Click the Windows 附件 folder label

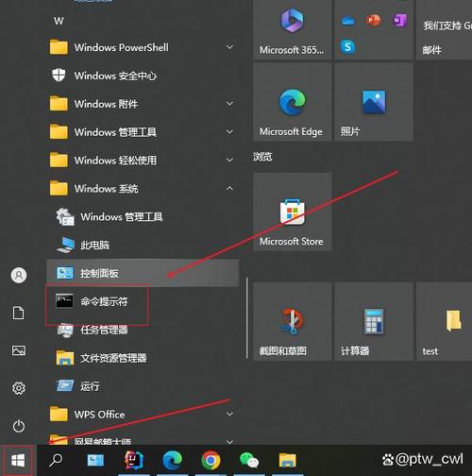[x=106, y=104]
